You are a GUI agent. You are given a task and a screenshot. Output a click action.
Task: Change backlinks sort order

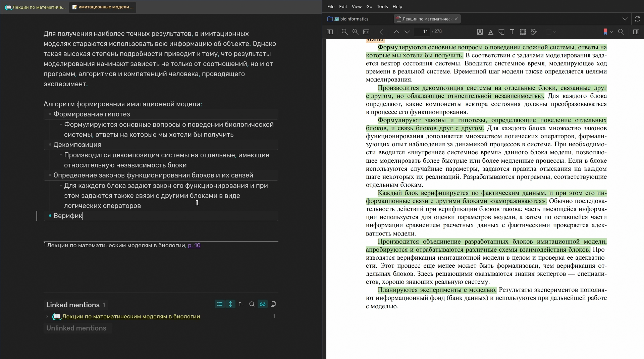point(241,304)
